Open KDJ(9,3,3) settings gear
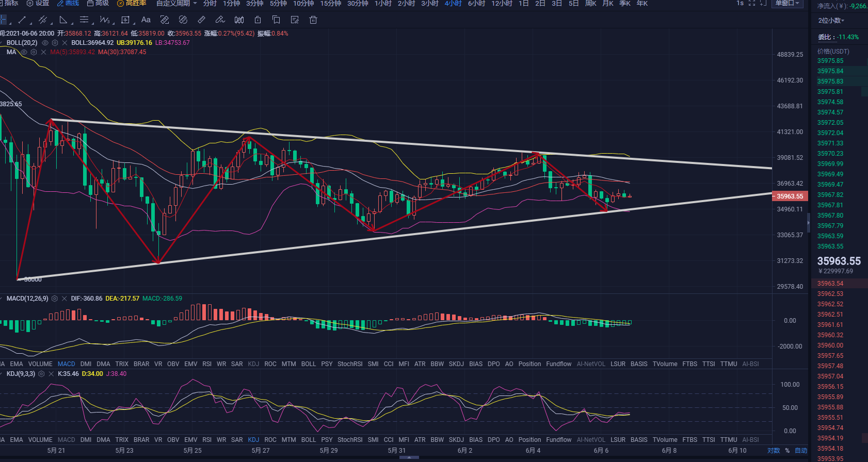The width and height of the screenshot is (868, 462). click(41, 374)
